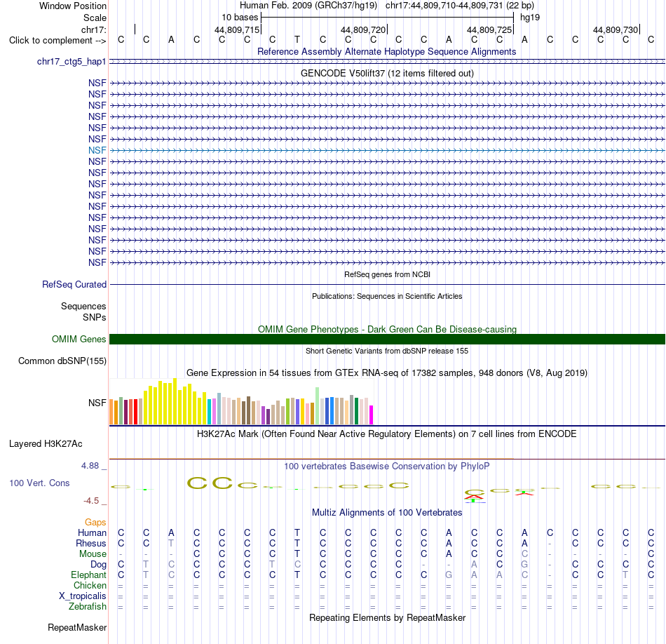
Task: Open 'Reference Assembly Alternate Haplotype Sequence Alignments' title
Action: (387, 52)
